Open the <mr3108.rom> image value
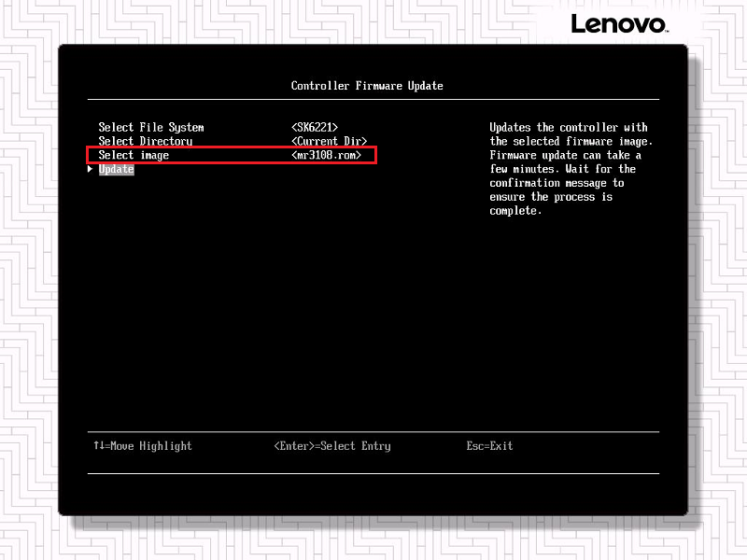The image size is (747, 560). 326,155
